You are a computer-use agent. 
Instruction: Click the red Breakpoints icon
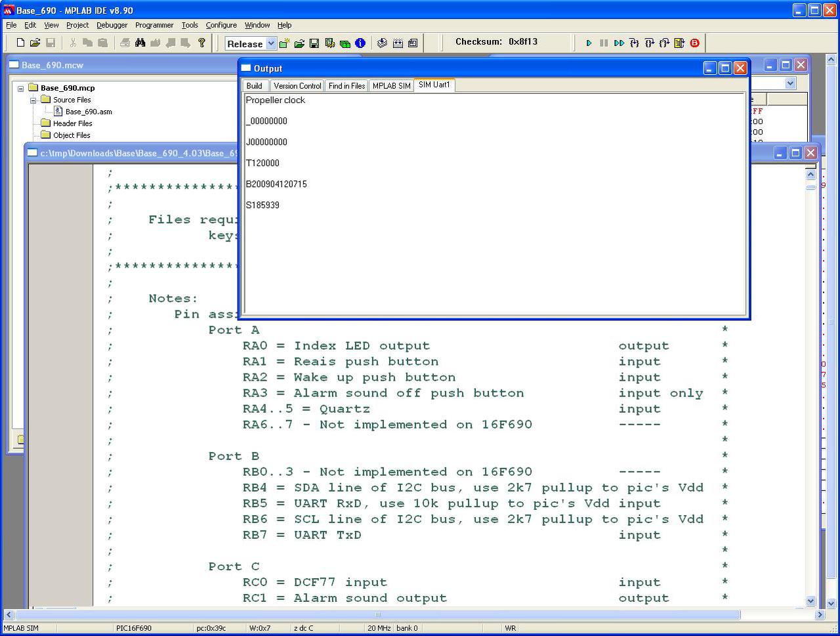tap(694, 43)
